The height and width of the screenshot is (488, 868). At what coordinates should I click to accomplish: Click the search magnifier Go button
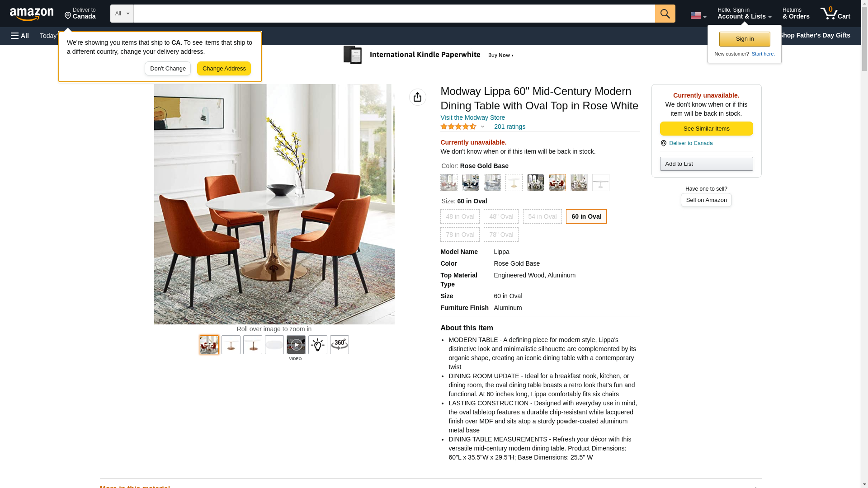[665, 14]
